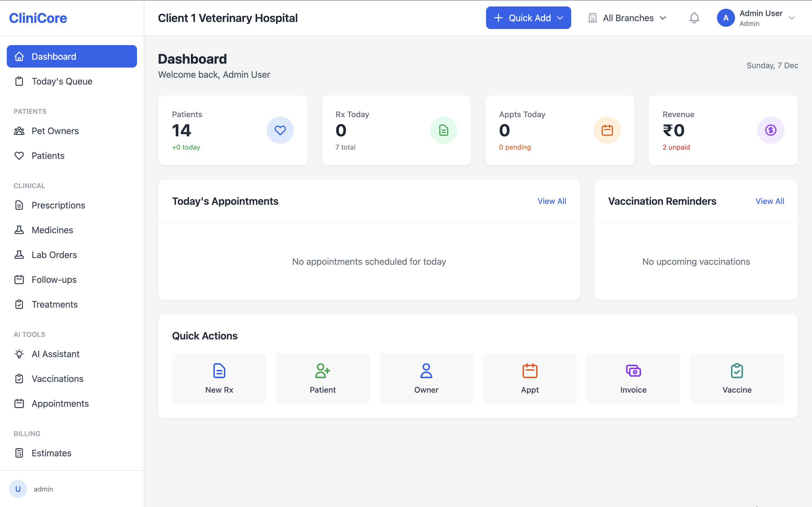The image size is (812, 507).
Task: Open the AI Assistant tool
Action: [x=55, y=354]
